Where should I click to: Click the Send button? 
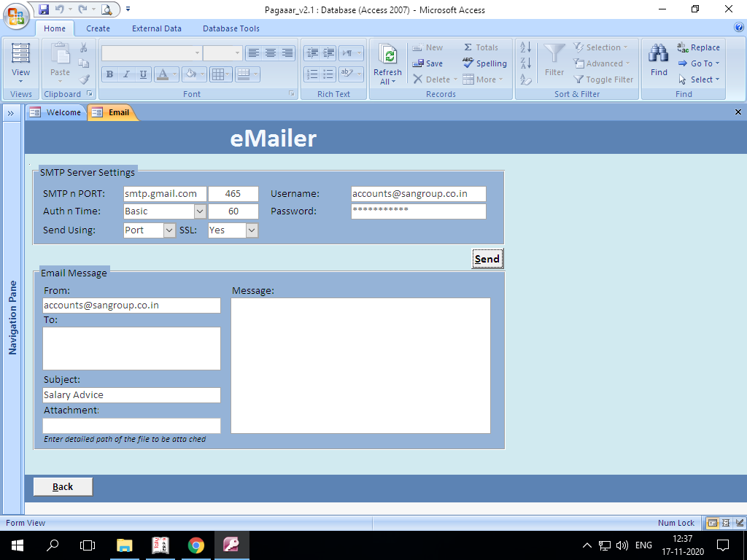click(487, 259)
